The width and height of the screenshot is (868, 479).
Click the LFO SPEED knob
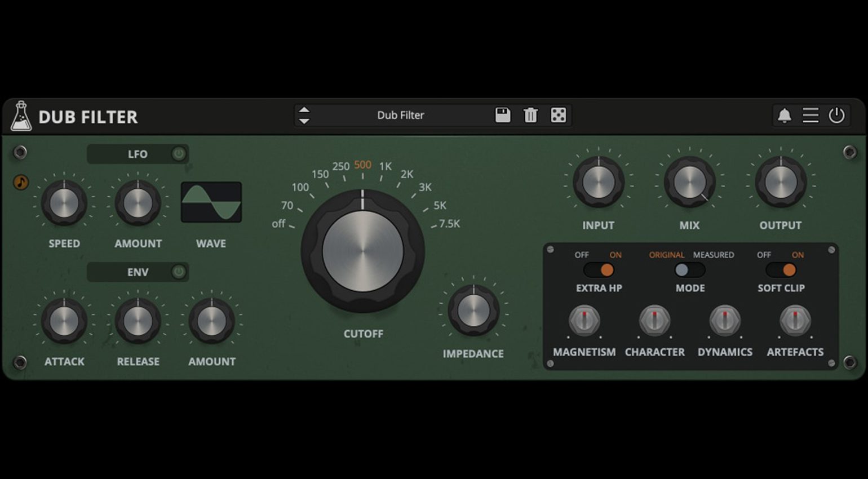(x=64, y=203)
